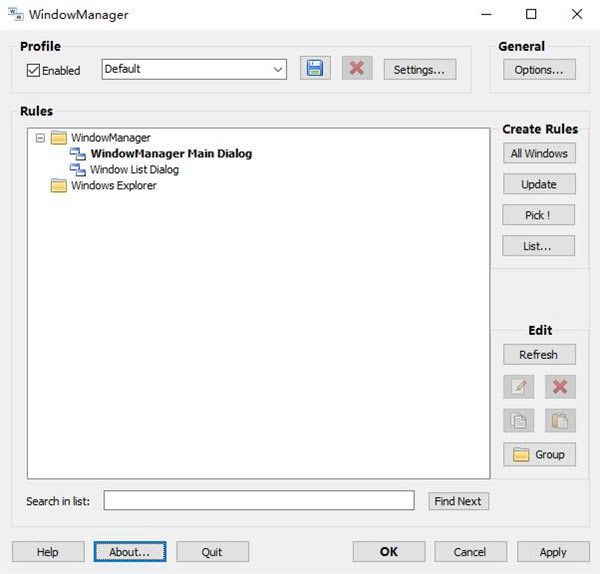Open profile Settings...
600x574 pixels.
420,70
